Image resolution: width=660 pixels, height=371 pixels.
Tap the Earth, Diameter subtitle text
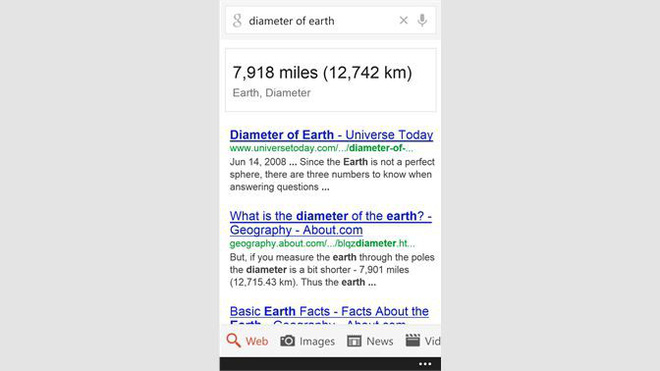tap(271, 93)
